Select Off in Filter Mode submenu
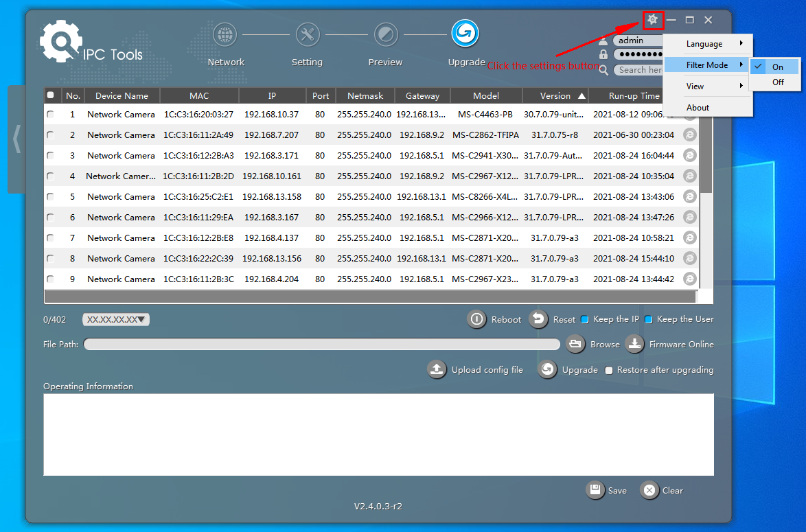 [774, 82]
